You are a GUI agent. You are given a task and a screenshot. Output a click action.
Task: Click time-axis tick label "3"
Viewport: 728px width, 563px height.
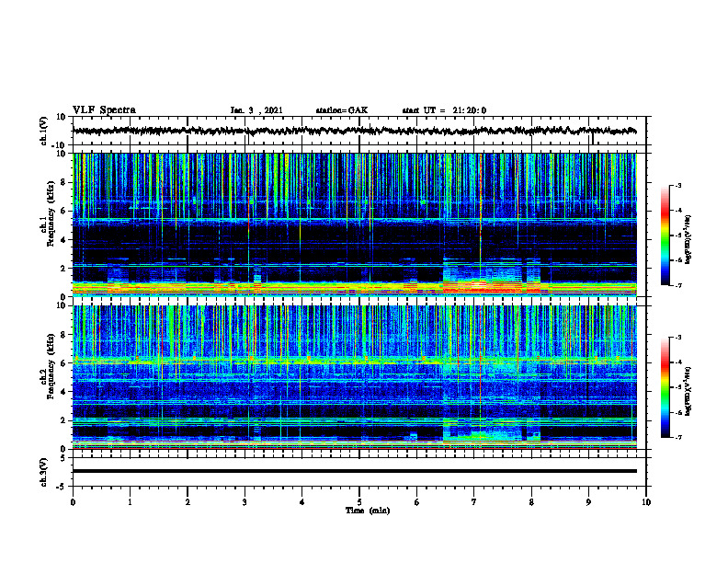[x=245, y=502]
